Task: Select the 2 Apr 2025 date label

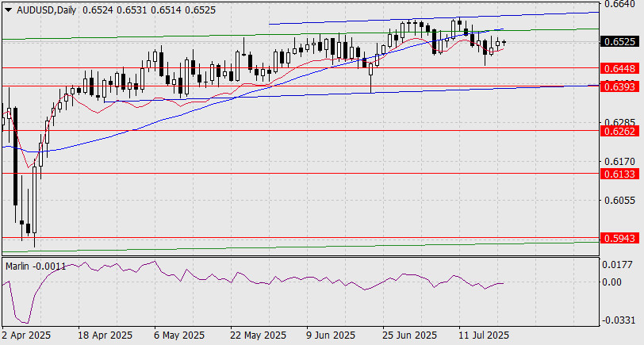Action: pos(26,335)
